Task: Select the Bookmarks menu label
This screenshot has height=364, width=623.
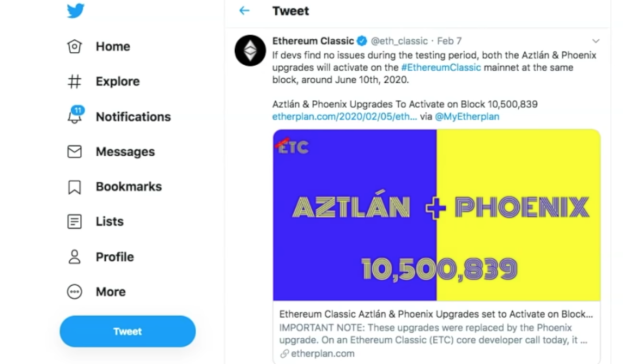Action: coord(129,187)
